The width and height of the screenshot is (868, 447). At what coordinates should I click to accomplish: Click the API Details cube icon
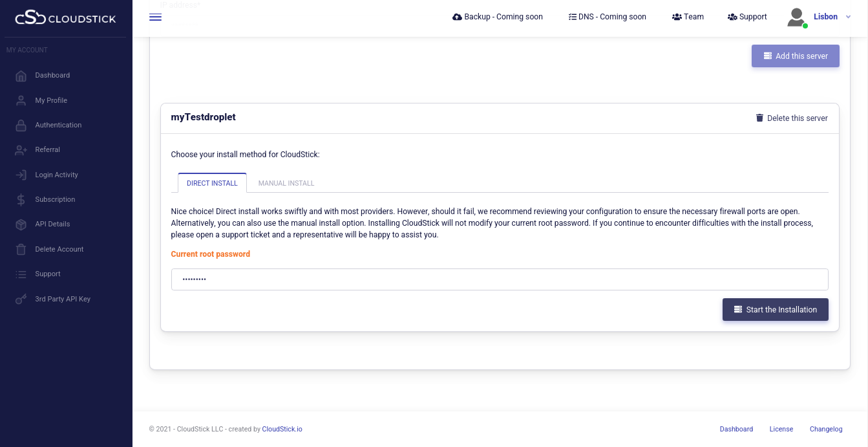[21, 224]
